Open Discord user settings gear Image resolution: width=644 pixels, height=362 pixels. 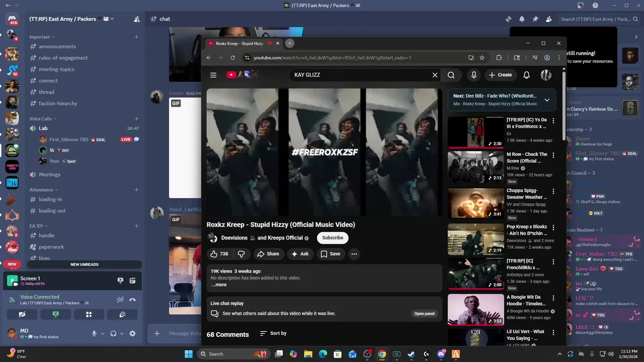click(132, 333)
